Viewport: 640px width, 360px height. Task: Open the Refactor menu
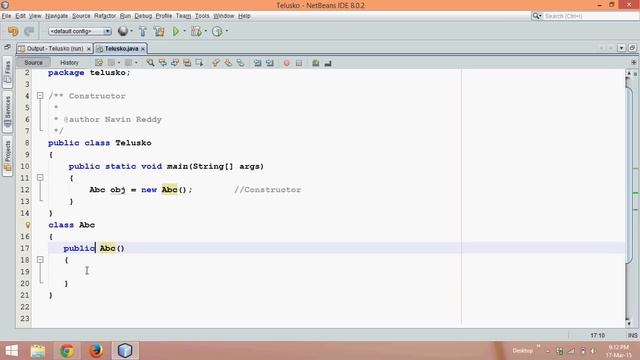(x=105, y=16)
